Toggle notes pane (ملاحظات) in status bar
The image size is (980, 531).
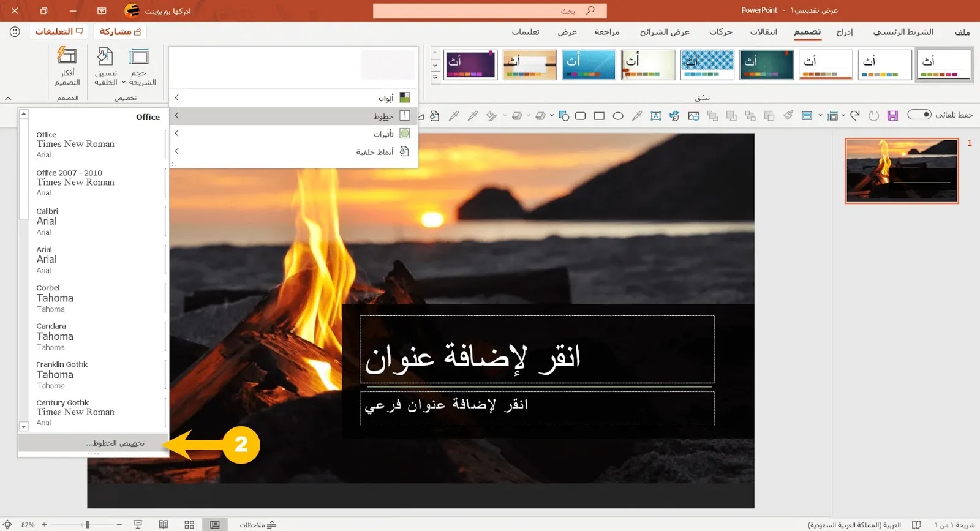258,525
